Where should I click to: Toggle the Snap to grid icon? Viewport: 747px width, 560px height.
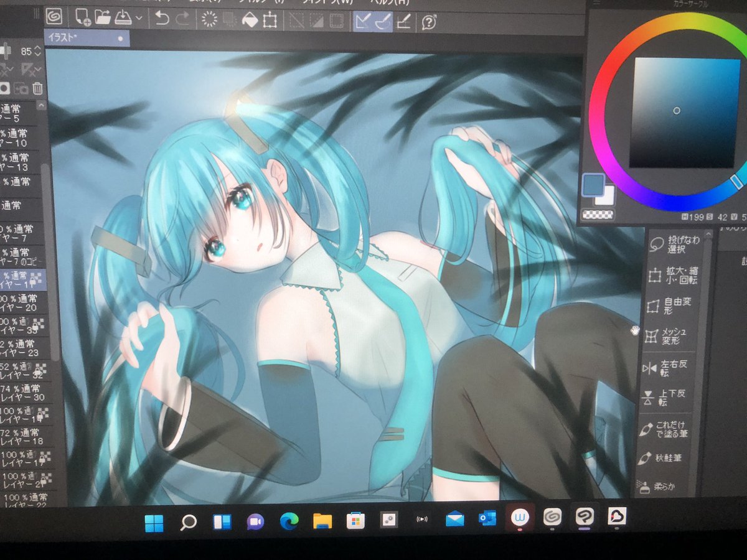[404, 22]
